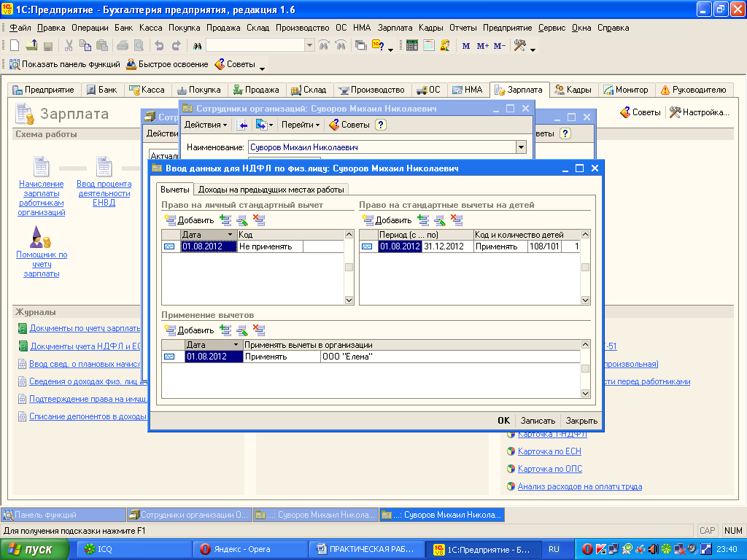The width and height of the screenshot is (747, 560).
Task: Click the Print toolbar icon
Action: (x=123, y=46)
